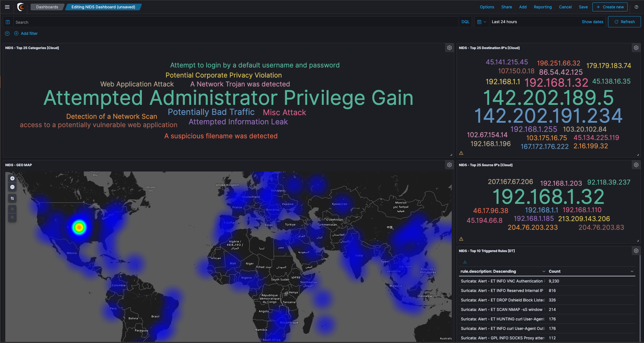Open the Reporting menu

tap(543, 7)
